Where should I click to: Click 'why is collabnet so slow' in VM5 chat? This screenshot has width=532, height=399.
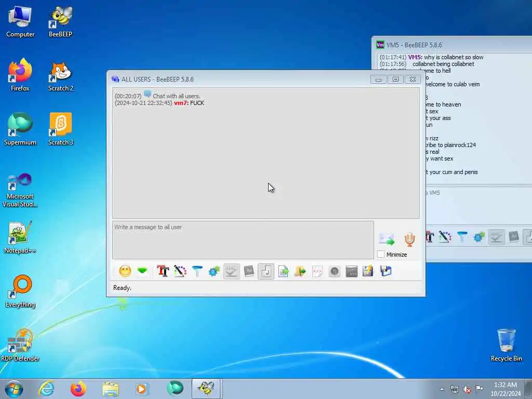pos(454,57)
